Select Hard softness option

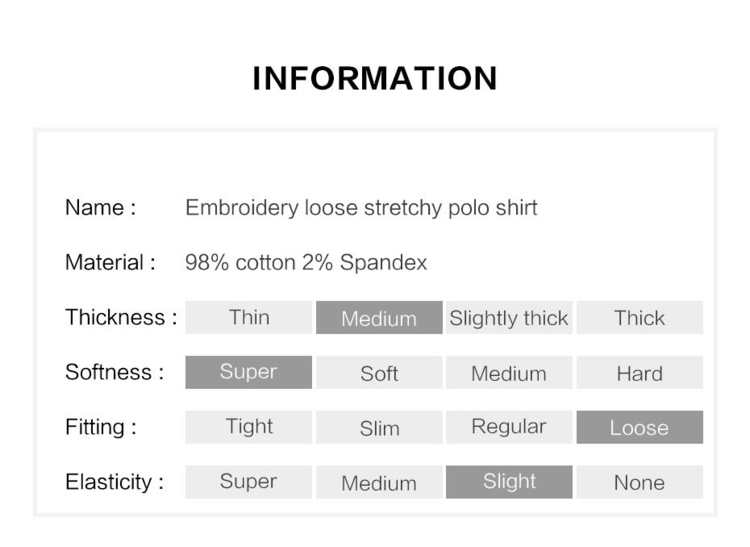click(x=640, y=372)
